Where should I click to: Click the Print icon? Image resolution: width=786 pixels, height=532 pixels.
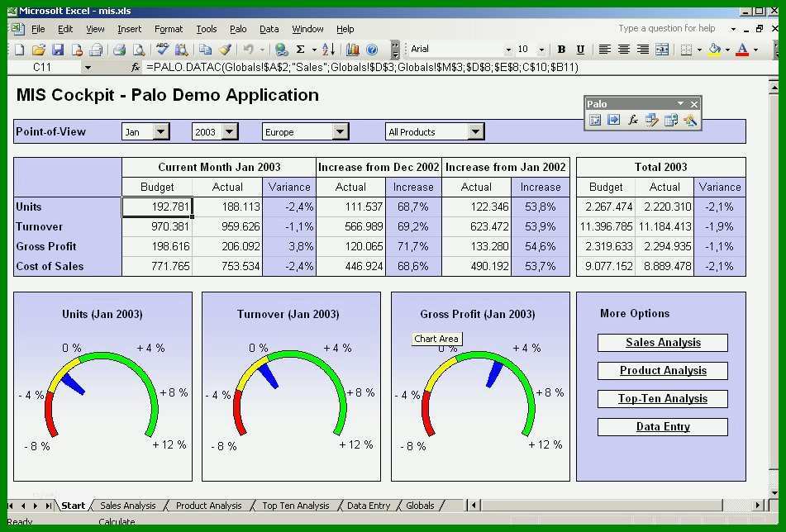point(119,49)
